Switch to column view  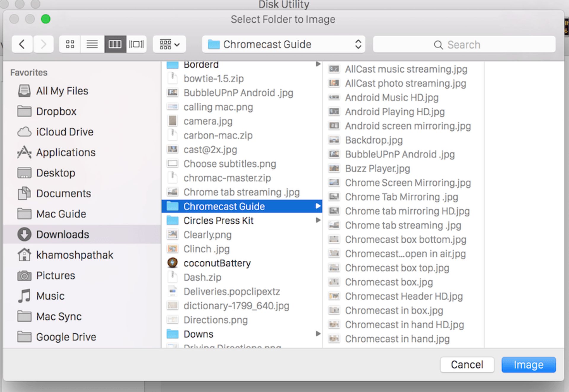(115, 44)
